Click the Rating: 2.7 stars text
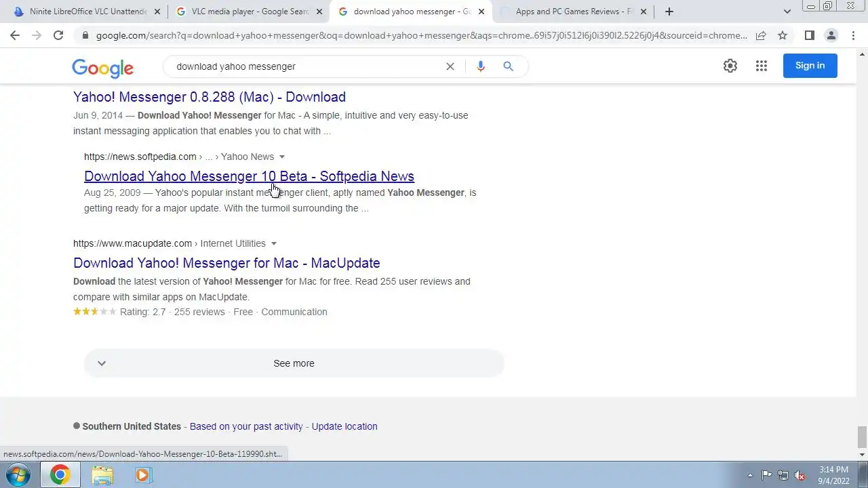The image size is (868, 488). (142, 312)
